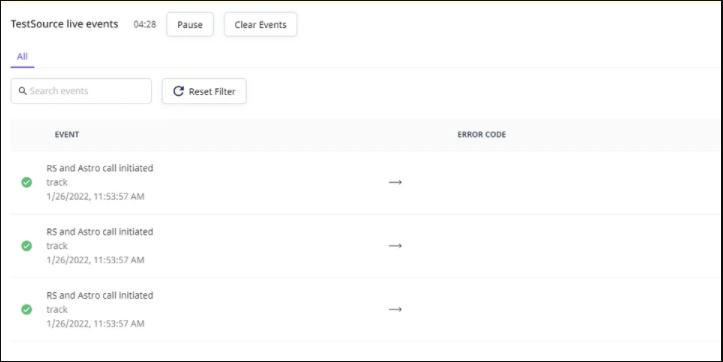
Task: Click the 04:28 timer display
Action: tap(145, 24)
